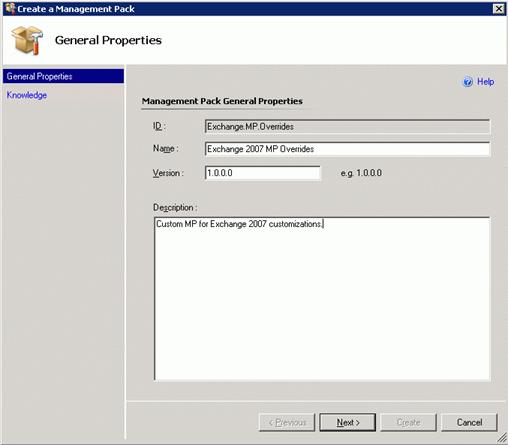Click the box and hammer wizard icon
508x445 pixels.
(27, 40)
